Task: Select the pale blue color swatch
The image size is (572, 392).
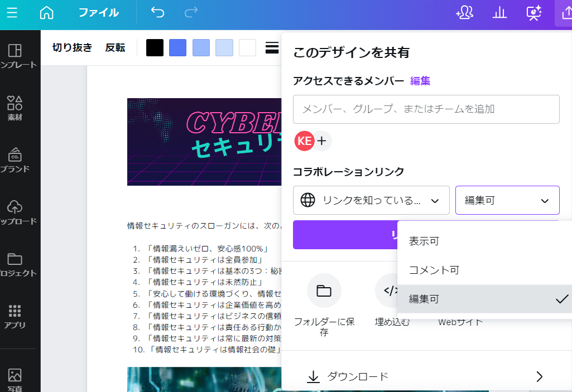Action: click(x=224, y=48)
